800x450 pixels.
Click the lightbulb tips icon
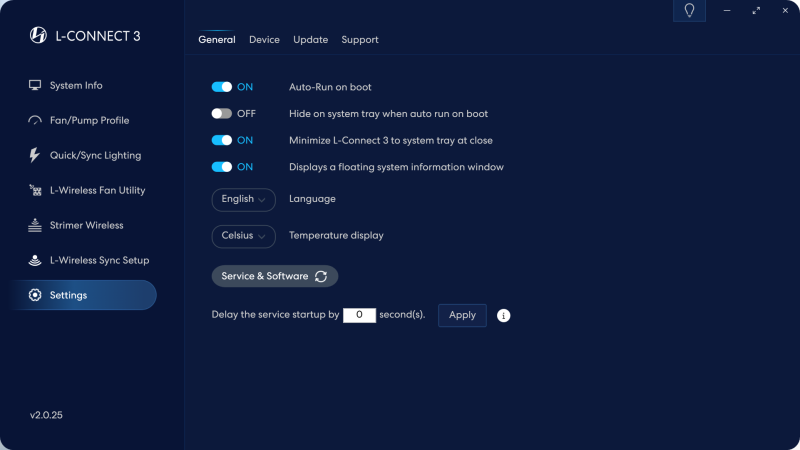pos(689,10)
